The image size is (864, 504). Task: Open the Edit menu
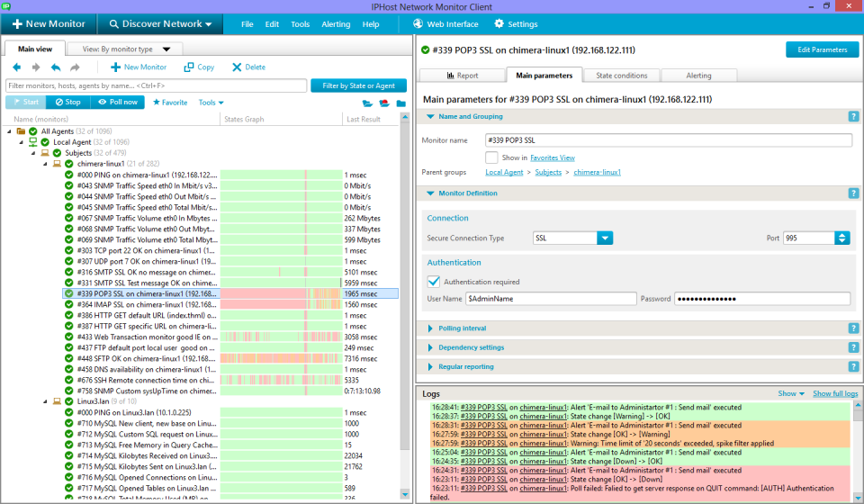pos(272,24)
